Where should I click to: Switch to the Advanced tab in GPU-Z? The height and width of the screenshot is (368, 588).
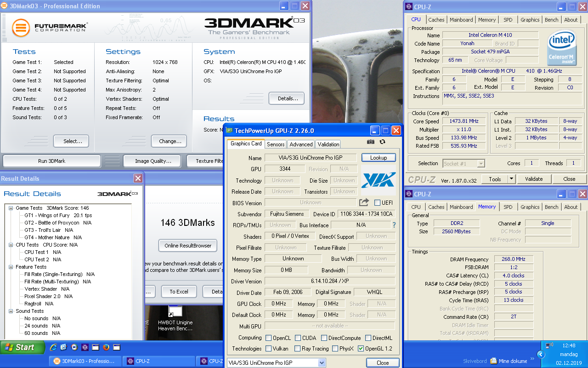(x=301, y=144)
